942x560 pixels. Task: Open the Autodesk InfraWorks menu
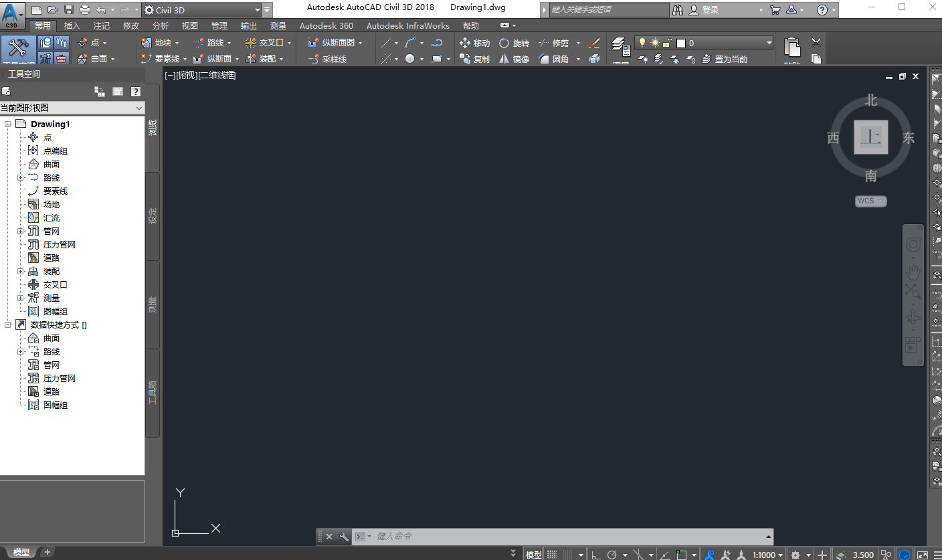click(407, 25)
